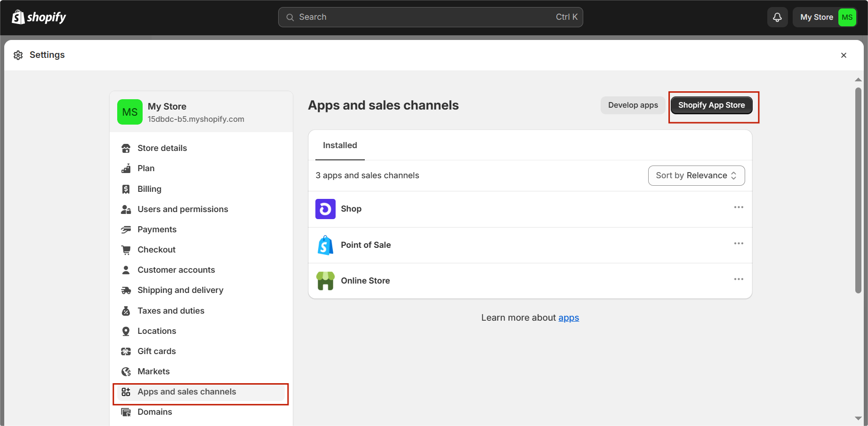Open the three-dot menu for Shop
Screen dimensions: 868x426
[739, 207]
